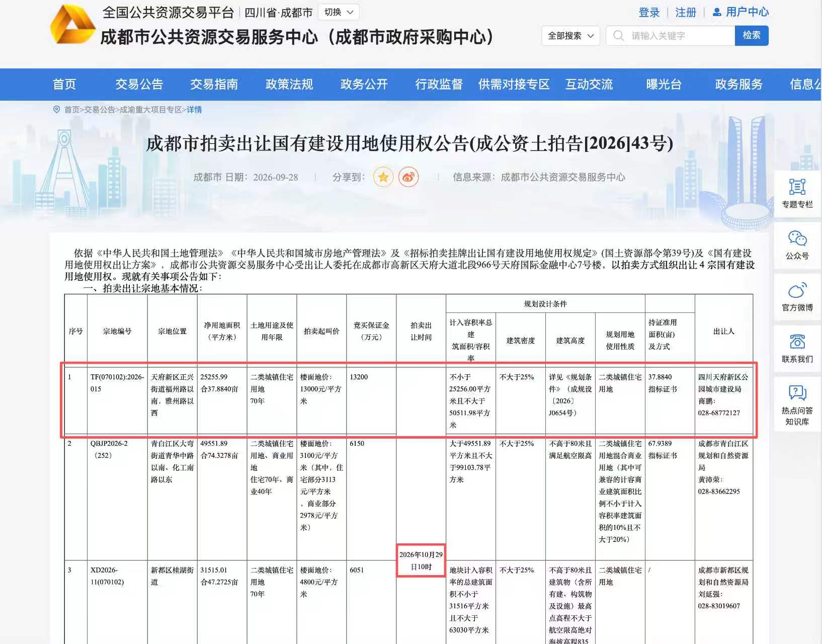Open 交易公告 navigation menu
The image size is (822, 644).
pos(139,84)
